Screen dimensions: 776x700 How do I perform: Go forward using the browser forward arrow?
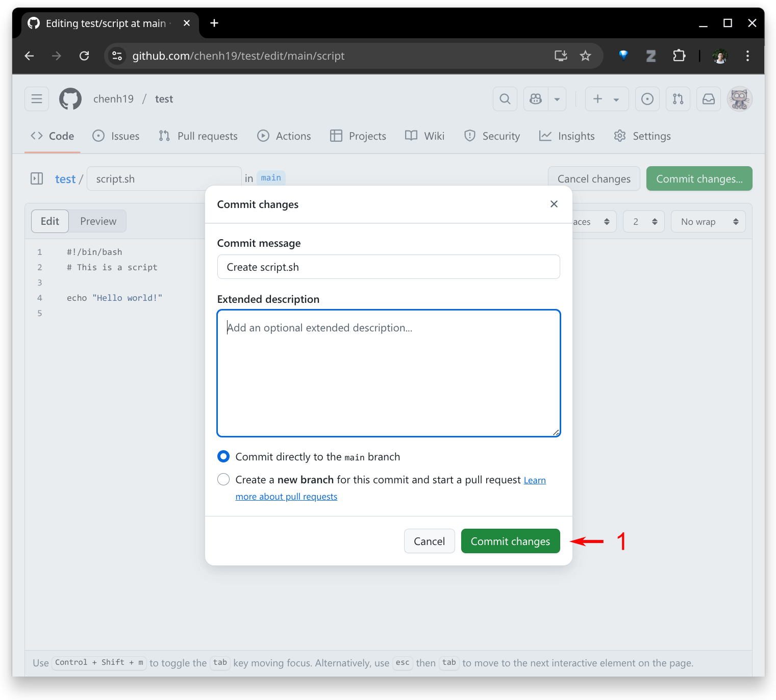[x=57, y=56]
